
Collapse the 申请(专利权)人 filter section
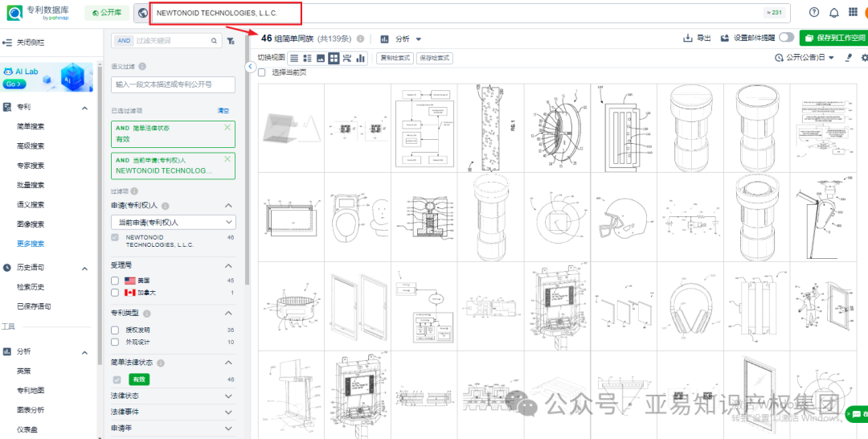click(x=228, y=205)
